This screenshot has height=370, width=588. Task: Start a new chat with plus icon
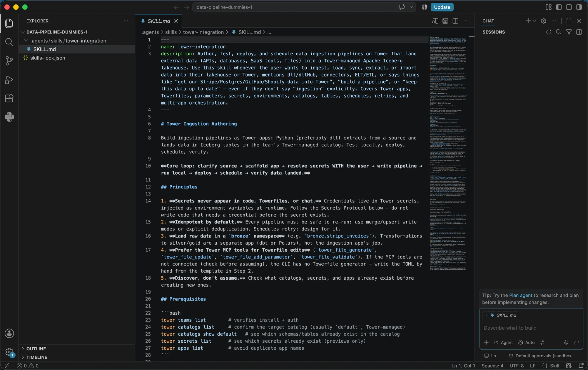[528, 21]
